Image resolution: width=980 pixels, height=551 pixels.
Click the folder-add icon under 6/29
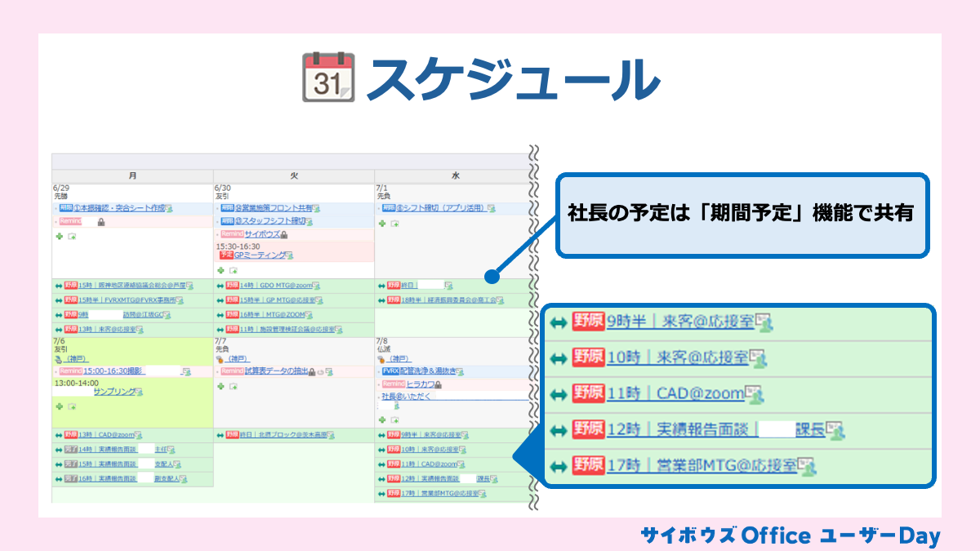pos(72,236)
